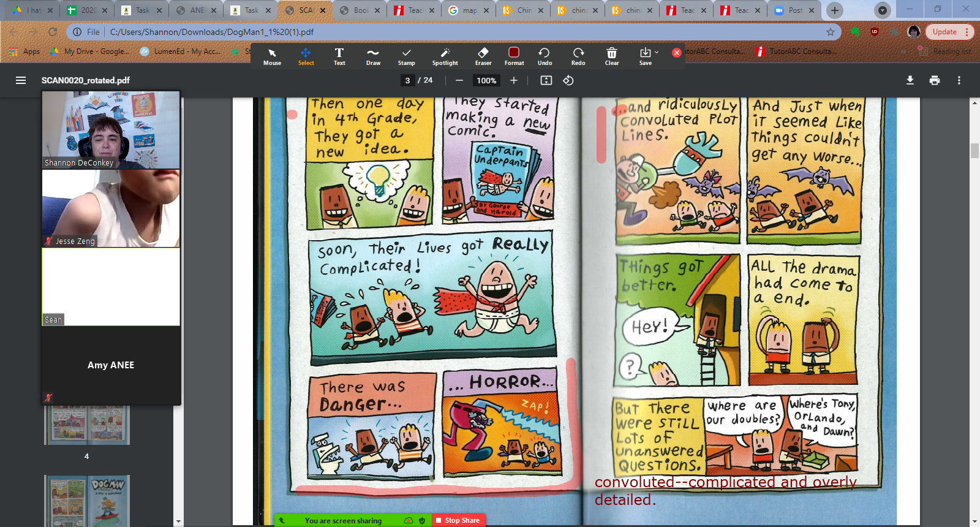This screenshot has height=527, width=980.
Task: Switch to the Post tab
Action: [x=795, y=10]
